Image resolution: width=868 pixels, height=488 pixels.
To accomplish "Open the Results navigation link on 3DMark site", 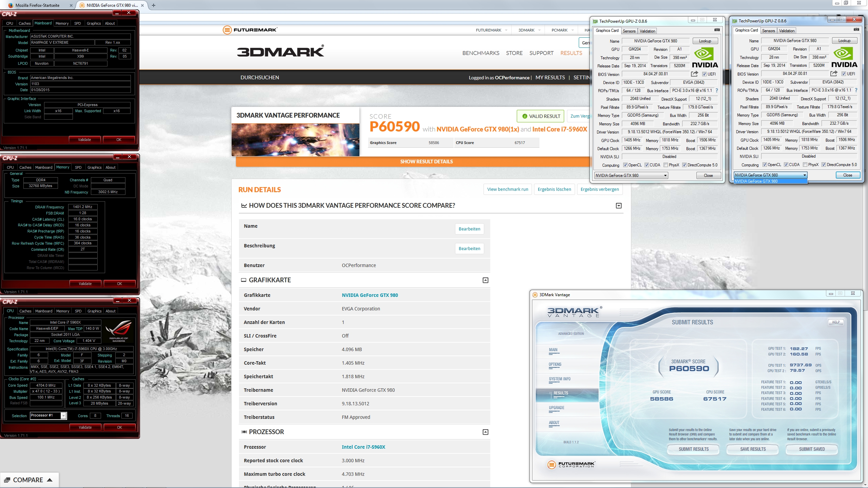I will (571, 53).
